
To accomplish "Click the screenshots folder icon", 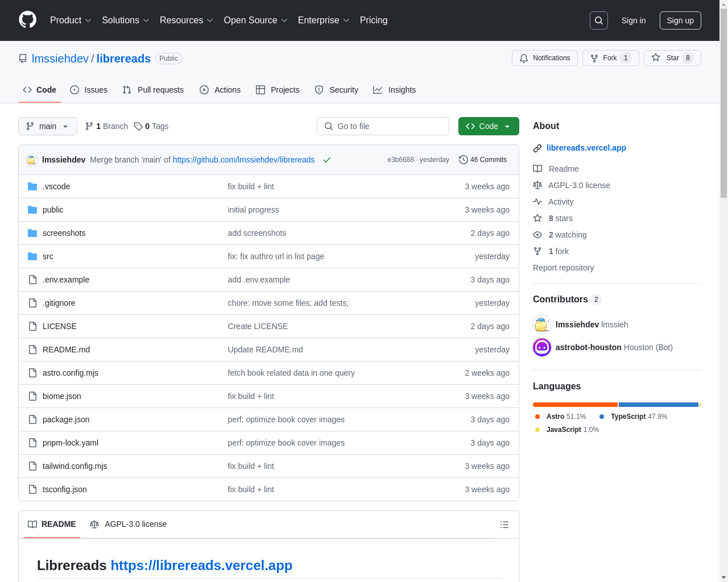I will [x=32, y=233].
